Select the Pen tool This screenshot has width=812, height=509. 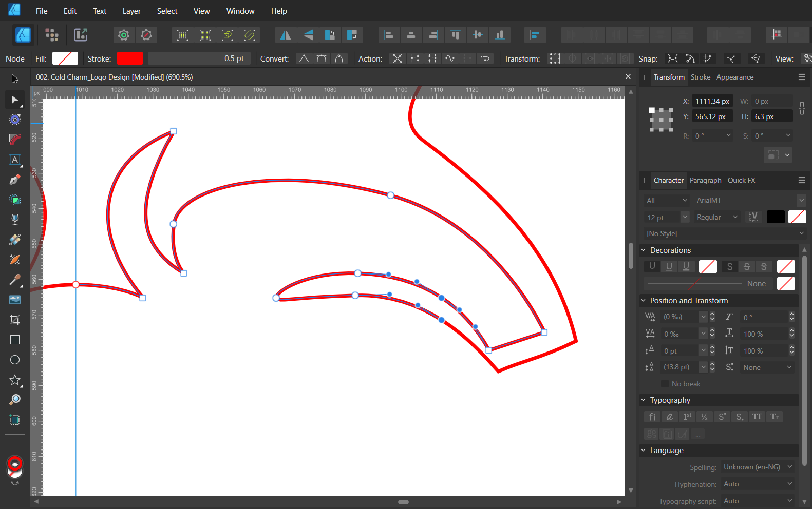point(15,180)
